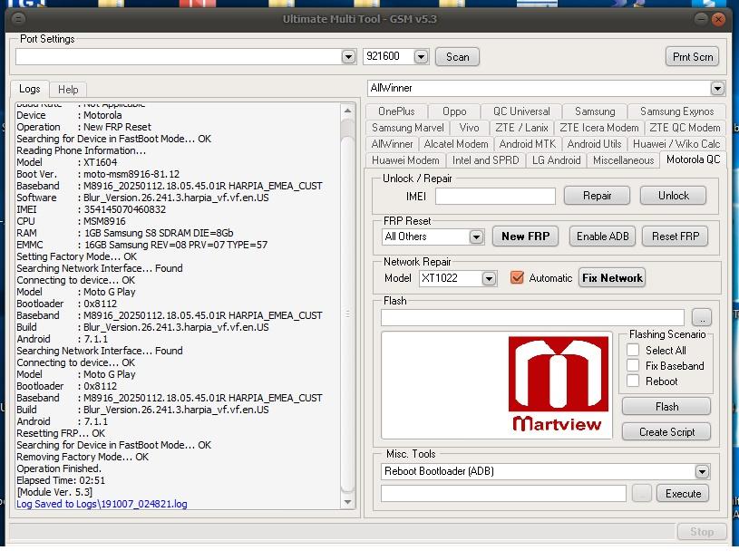Click the Repair IMEI button
The width and height of the screenshot is (739, 560).
(x=597, y=196)
